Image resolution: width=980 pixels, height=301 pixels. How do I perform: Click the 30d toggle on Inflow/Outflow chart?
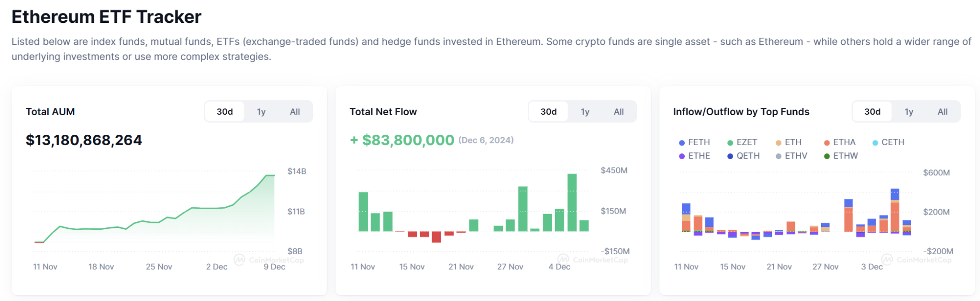[x=872, y=111]
